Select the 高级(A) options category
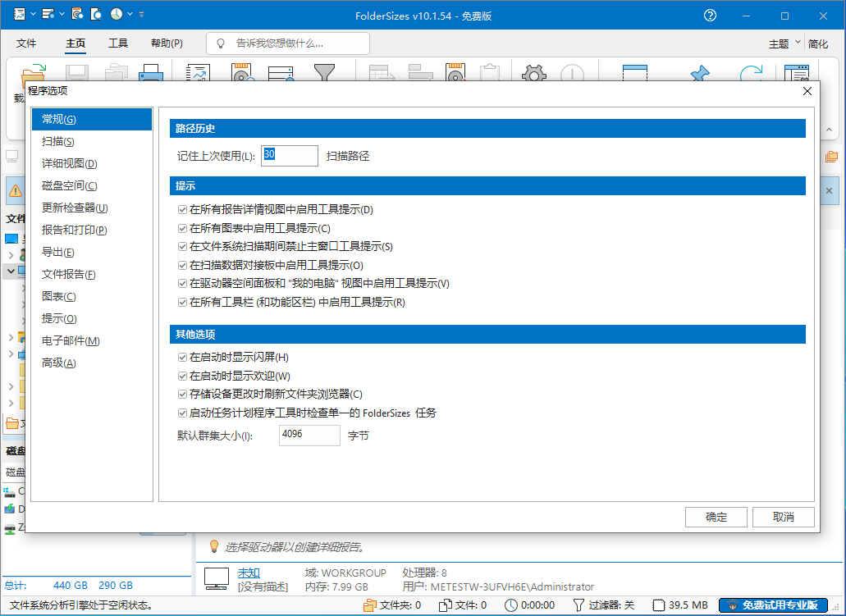 92,363
